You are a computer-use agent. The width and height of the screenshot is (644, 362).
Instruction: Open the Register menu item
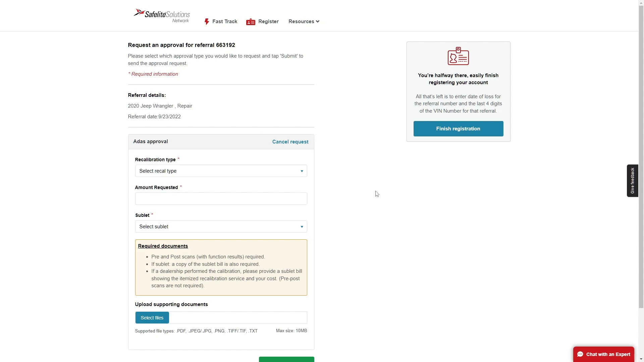coord(268,21)
